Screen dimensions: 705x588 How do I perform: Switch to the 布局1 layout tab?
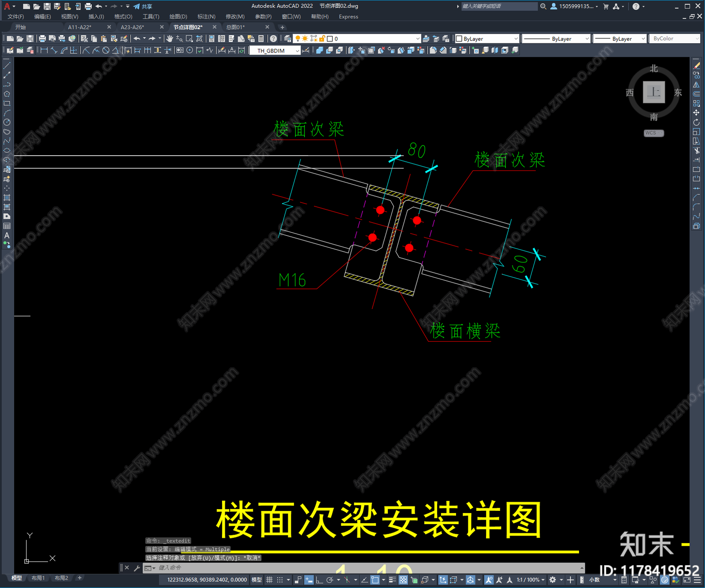pyautogui.click(x=38, y=578)
